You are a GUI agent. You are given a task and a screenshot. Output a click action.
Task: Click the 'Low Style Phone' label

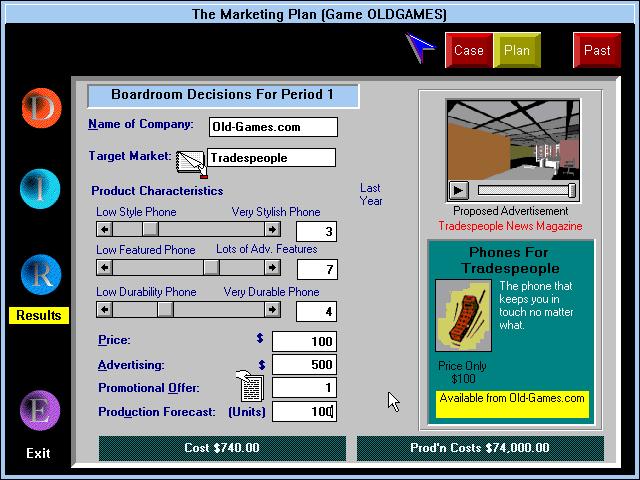coord(136,212)
